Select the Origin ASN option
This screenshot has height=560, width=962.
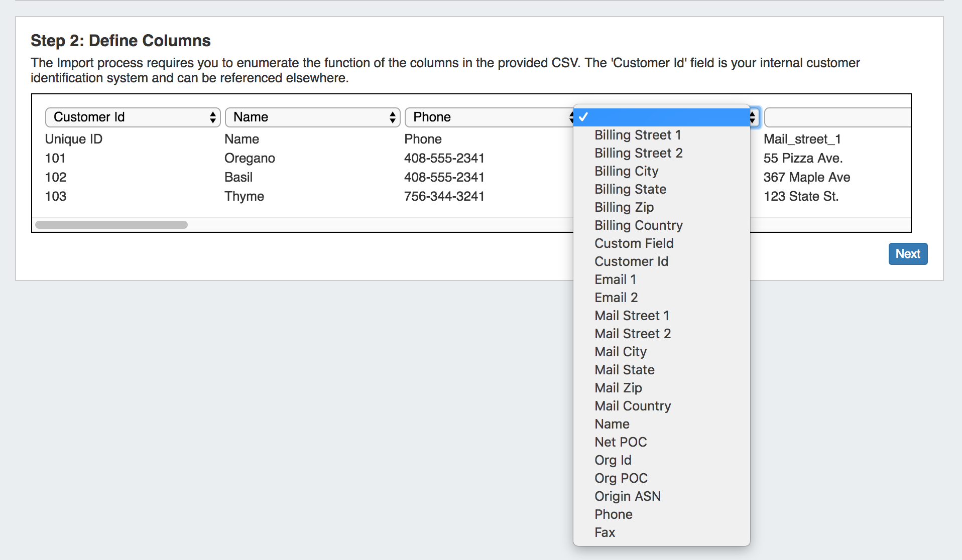[628, 496]
